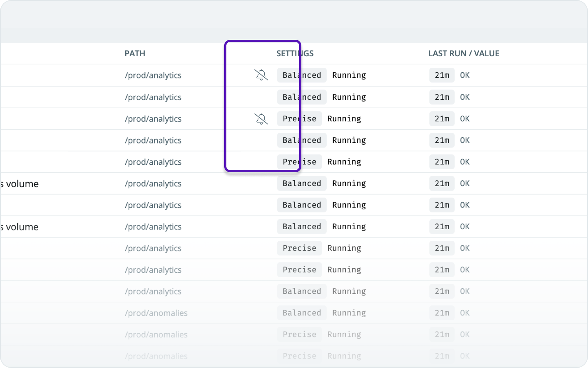
Task: Click Running in the Balanced /prod/anomalies row
Action: (x=349, y=313)
